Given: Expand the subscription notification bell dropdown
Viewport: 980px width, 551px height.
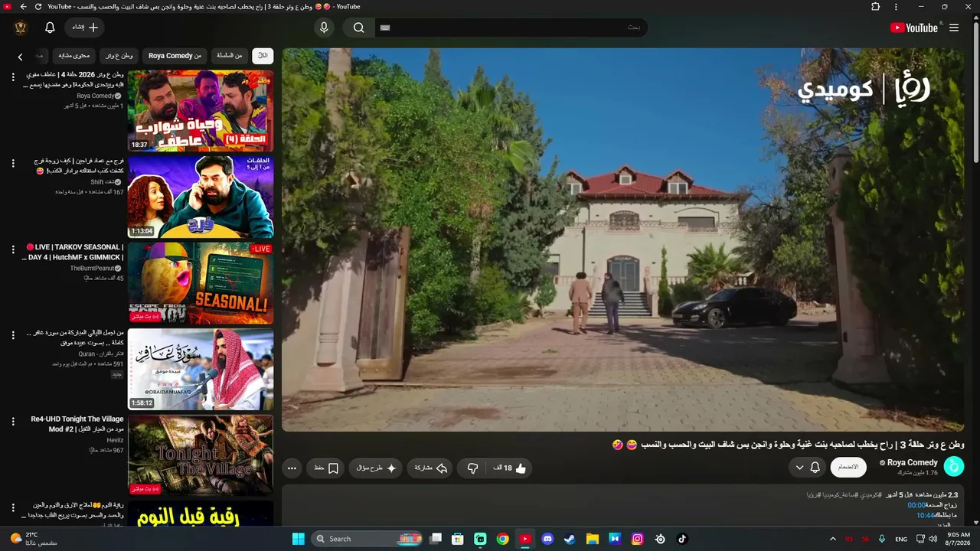Looking at the screenshot, I should tap(808, 467).
